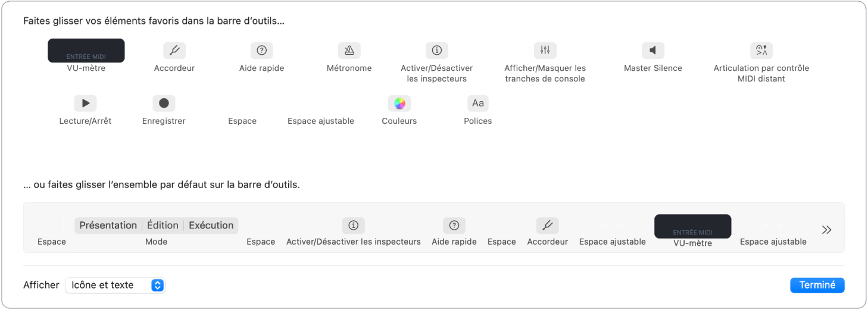Expand the toolbar overflow chevron
Image resolution: width=868 pixels, height=310 pixels.
pos(826,230)
